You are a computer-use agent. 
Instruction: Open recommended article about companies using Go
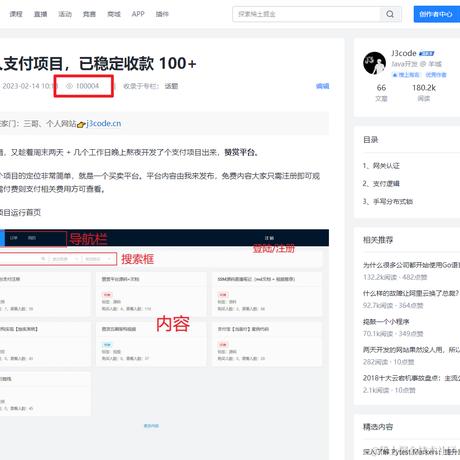(411, 265)
